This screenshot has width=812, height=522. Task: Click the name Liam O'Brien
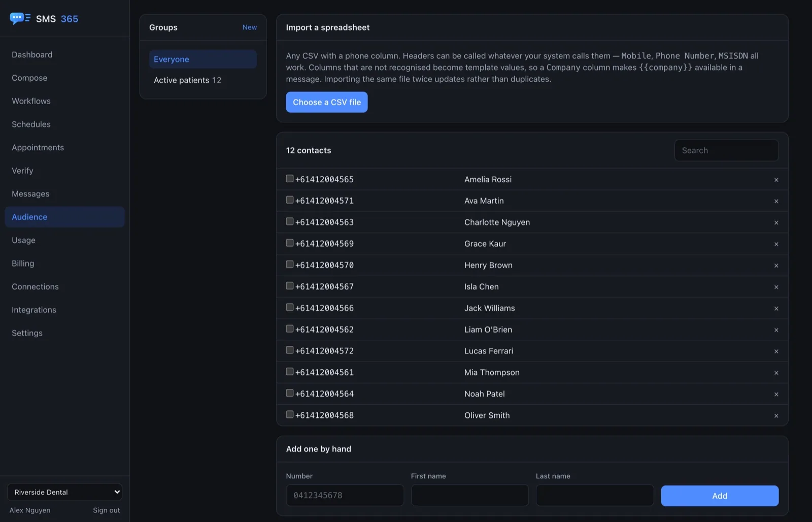[x=488, y=330]
